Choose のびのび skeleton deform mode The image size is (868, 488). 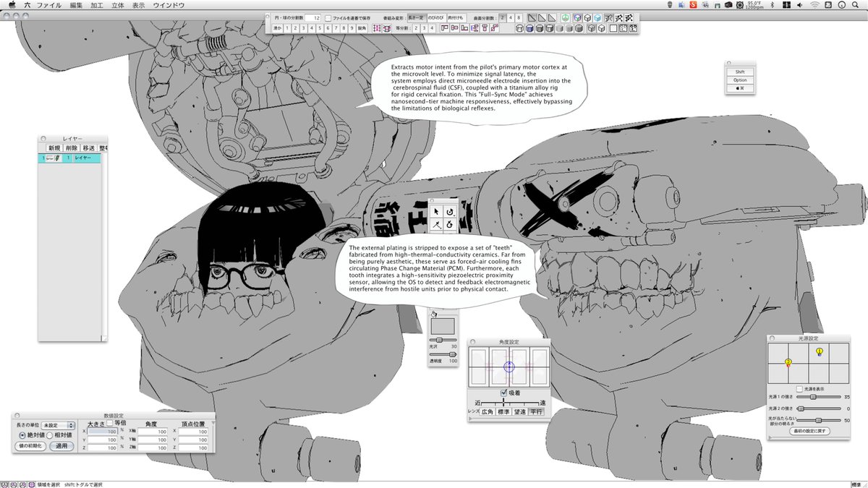(x=436, y=17)
